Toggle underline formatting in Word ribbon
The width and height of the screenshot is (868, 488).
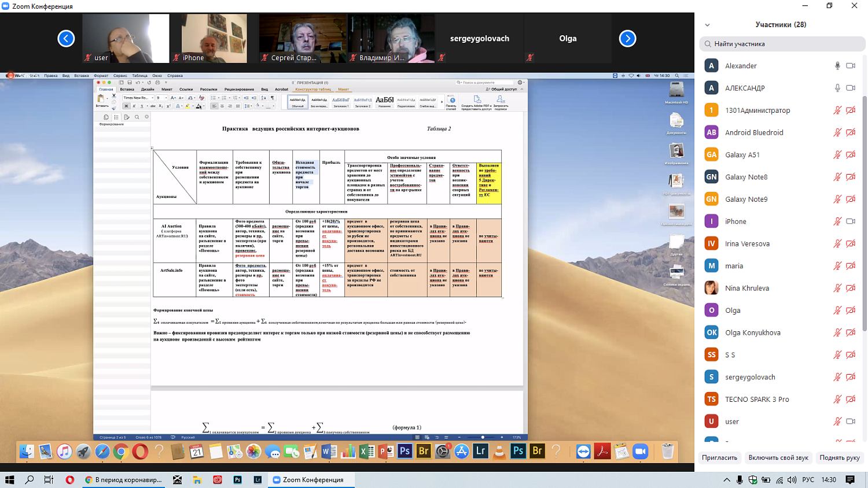pyautogui.click(x=142, y=106)
